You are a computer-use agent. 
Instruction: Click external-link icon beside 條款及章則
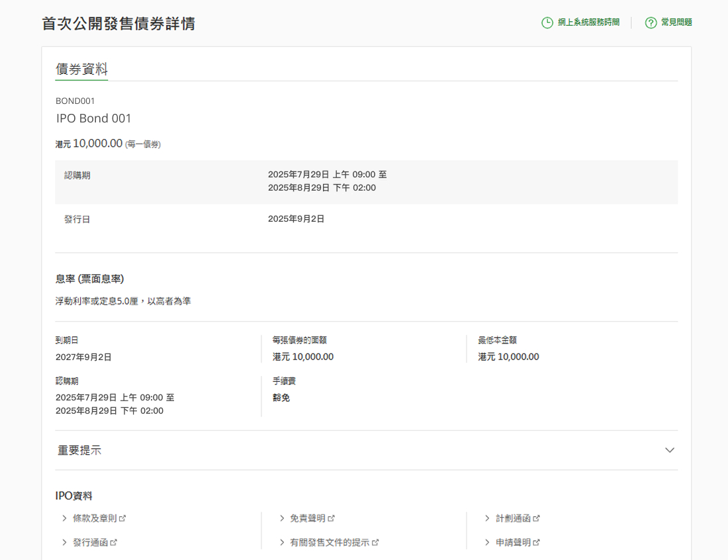122,518
